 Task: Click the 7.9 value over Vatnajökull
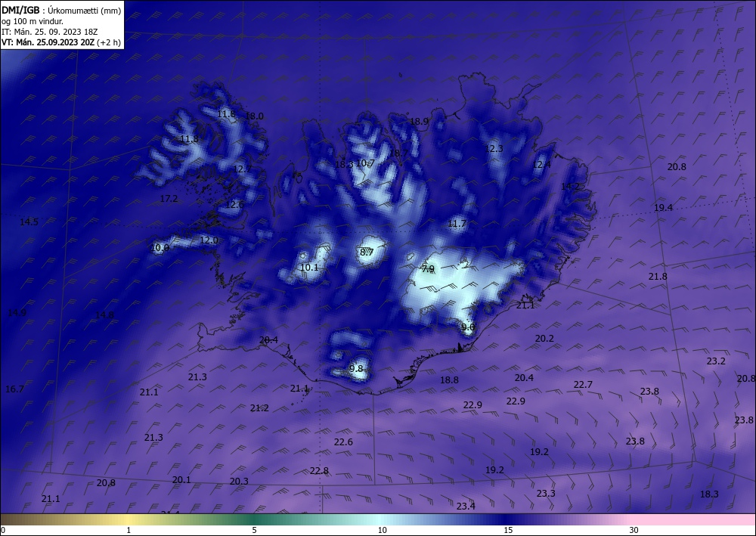point(428,269)
